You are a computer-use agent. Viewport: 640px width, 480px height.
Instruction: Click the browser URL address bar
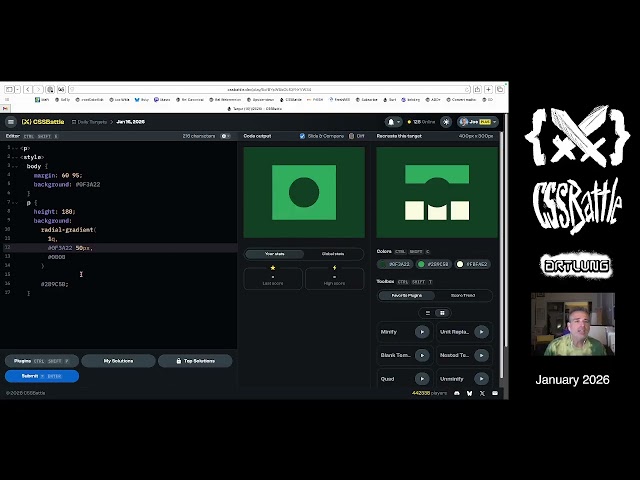[x=269, y=89]
